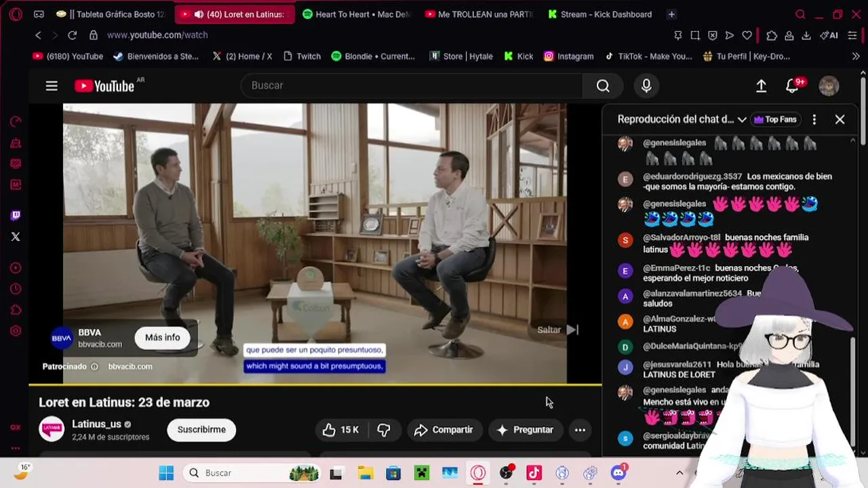
Task: Open Discord from the taskbar
Action: (618, 473)
